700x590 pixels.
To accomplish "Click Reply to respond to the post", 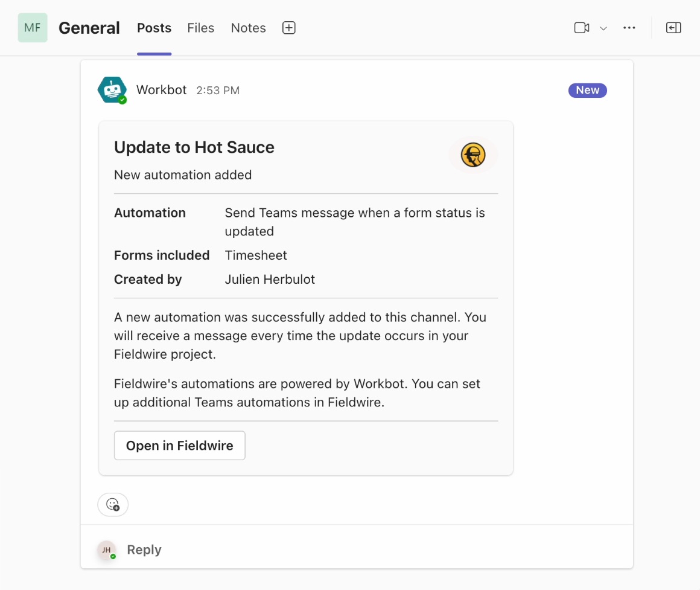I will point(144,550).
